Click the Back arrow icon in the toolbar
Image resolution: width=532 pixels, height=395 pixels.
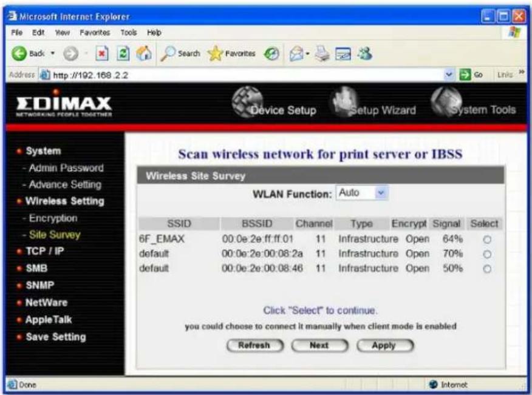tap(19, 53)
